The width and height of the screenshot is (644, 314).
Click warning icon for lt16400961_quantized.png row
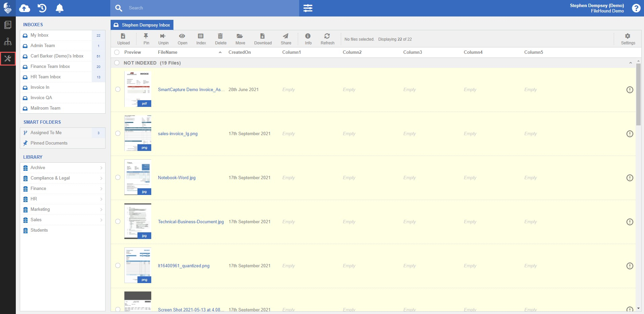[x=630, y=266]
